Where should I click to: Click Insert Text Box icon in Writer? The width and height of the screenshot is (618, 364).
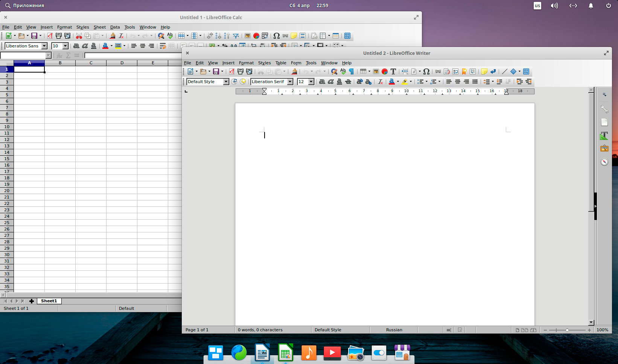pos(393,71)
